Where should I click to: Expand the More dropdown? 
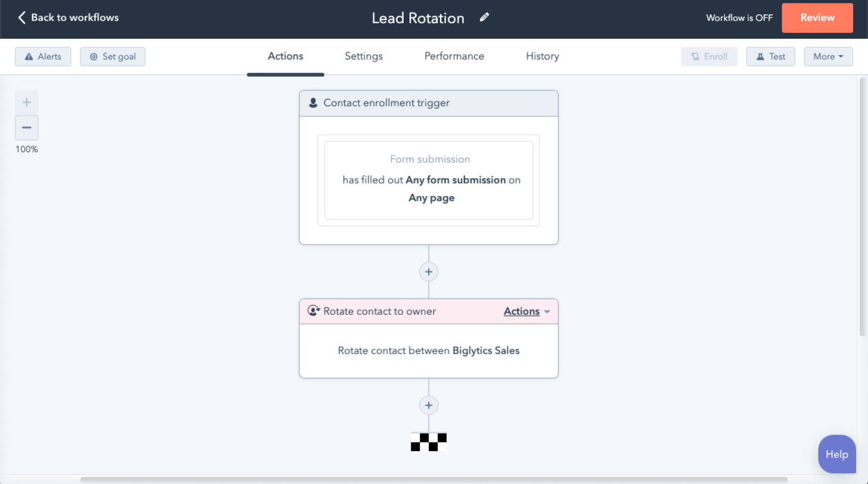(828, 56)
